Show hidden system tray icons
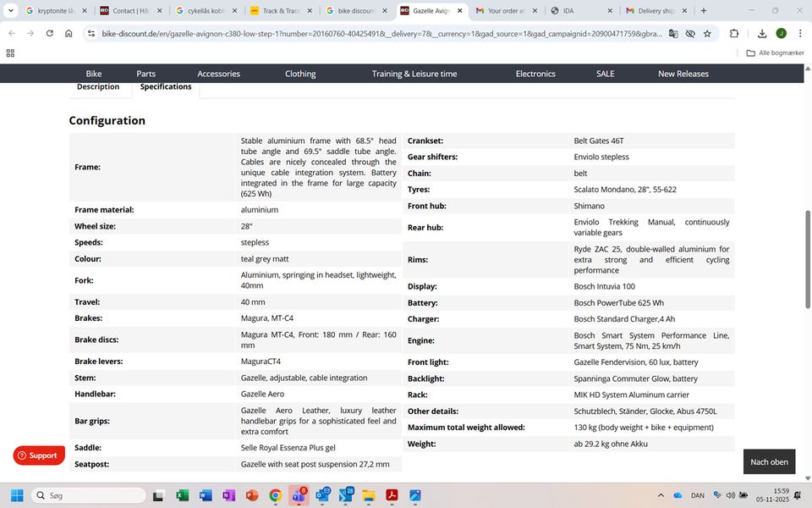Viewport: 812px width, 508px height. click(x=661, y=495)
